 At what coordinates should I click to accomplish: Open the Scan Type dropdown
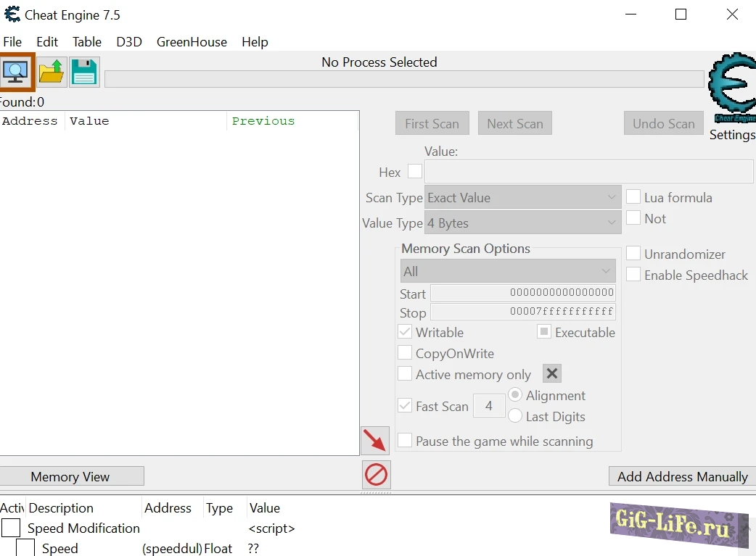pyautogui.click(x=522, y=198)
